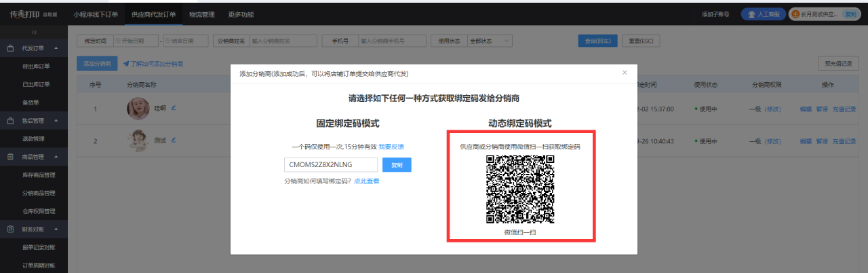Click the edit pencil icon next to 珪啊

point(174,107)
